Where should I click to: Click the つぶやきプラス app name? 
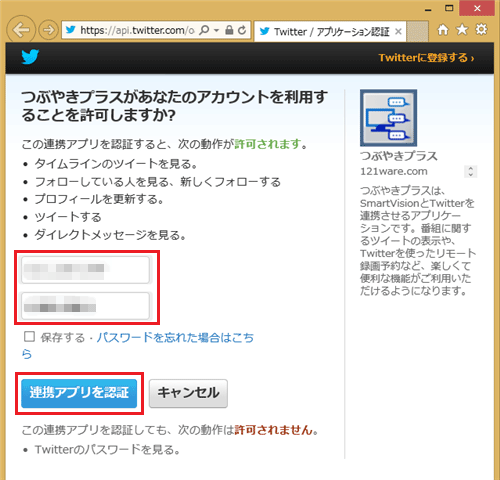(399, 156)
